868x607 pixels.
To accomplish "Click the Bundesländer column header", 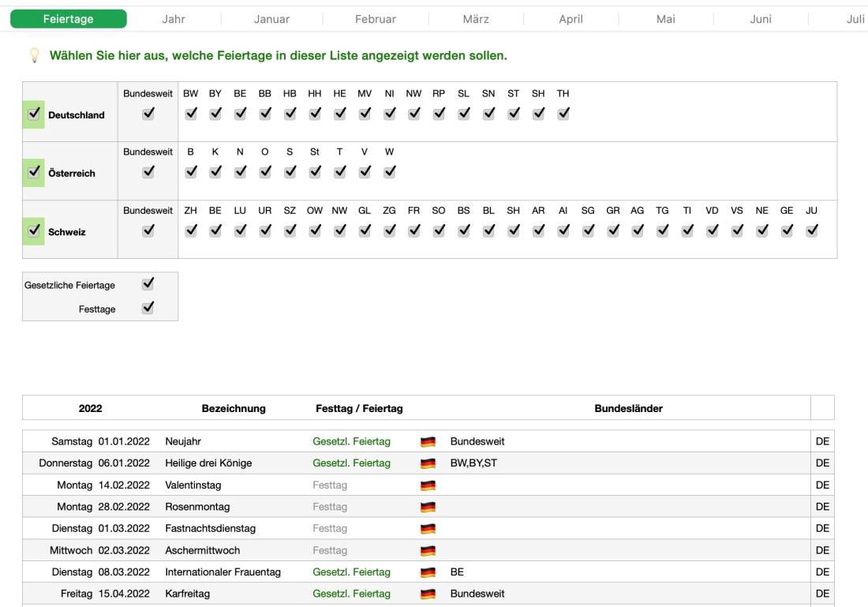I will pos(629,408).
